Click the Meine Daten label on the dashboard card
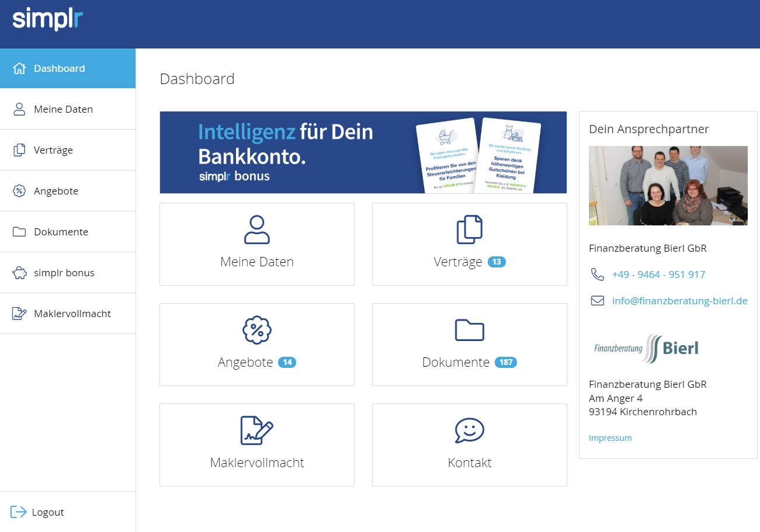 click(257, 262)
